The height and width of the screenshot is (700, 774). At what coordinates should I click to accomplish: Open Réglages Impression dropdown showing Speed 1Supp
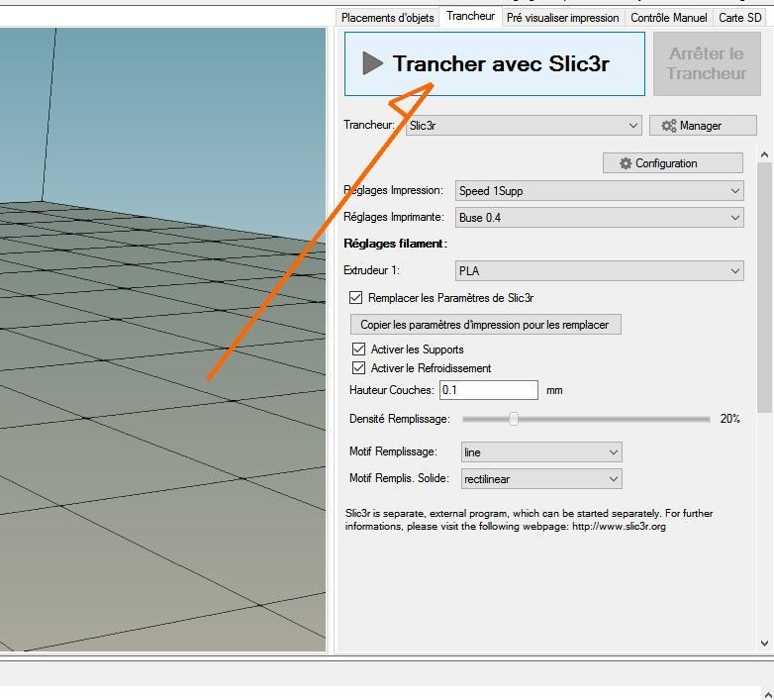coord(599,190)
